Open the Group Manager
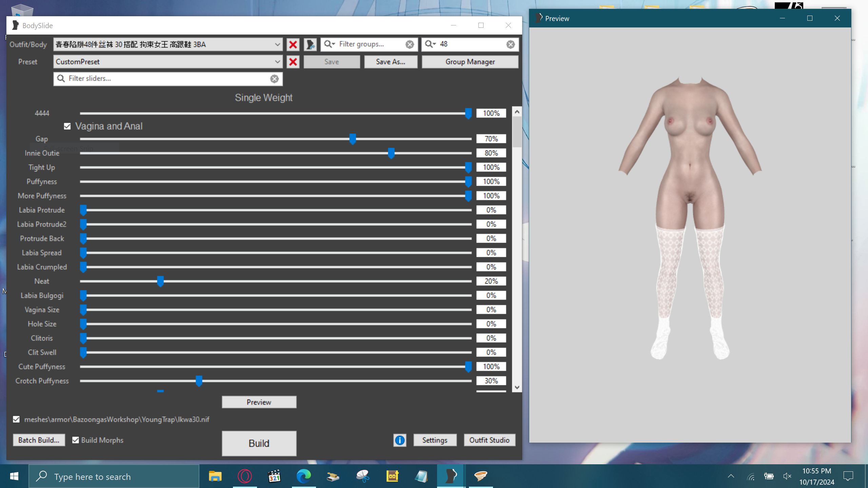The width and height of the screenshot is (868, 488). pyautogui.click(x=470, y=62)
